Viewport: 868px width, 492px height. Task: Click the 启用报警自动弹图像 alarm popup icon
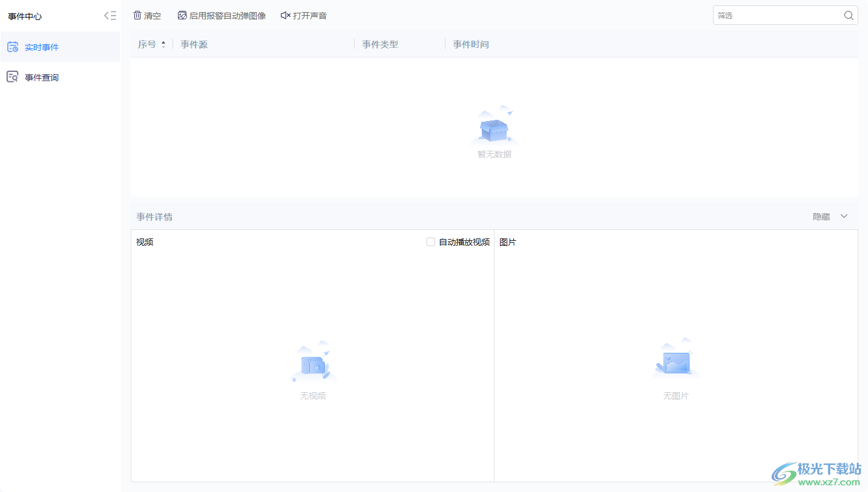(x=182, y=15)
